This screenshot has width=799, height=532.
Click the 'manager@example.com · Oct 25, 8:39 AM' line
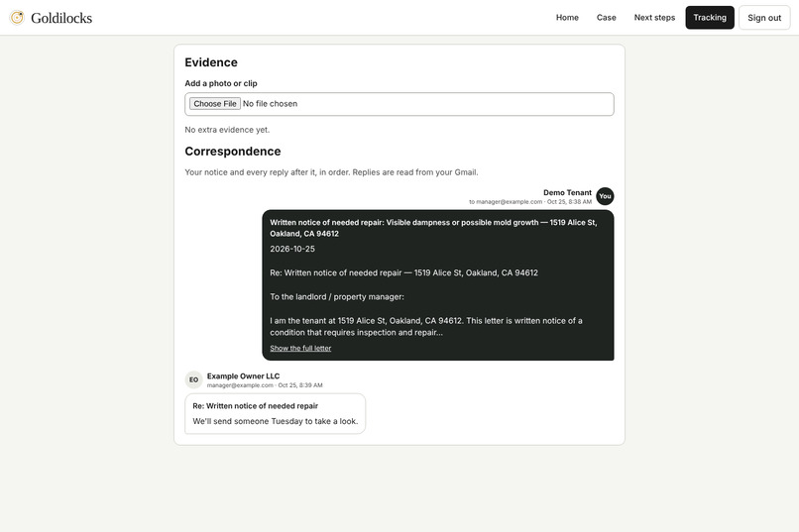click(265, 385)
